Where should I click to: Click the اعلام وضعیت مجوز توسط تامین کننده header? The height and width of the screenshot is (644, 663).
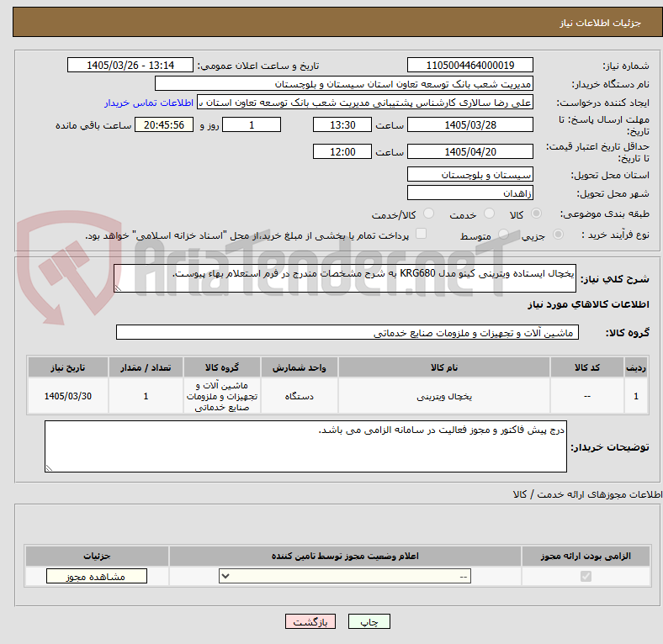[345, 556]
